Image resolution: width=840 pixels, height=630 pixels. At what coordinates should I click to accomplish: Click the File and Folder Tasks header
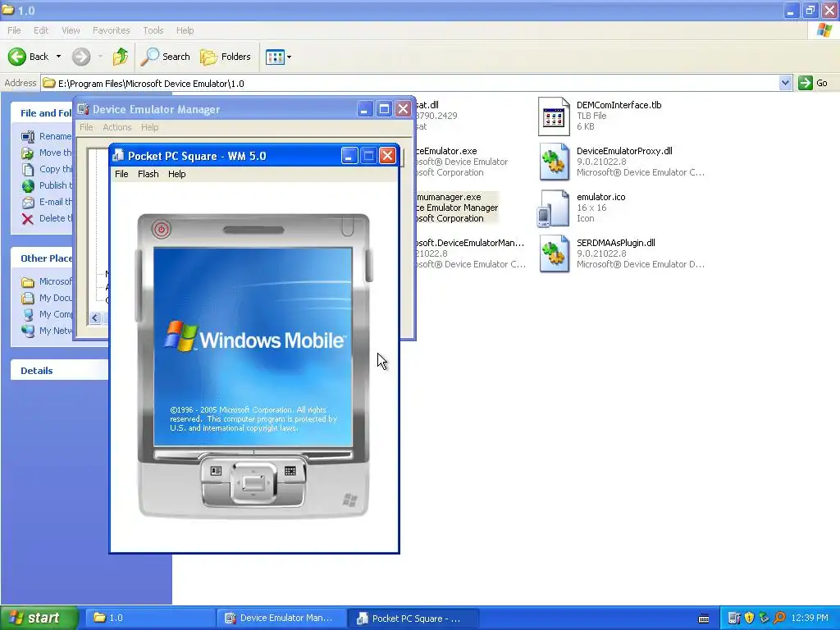42,113
